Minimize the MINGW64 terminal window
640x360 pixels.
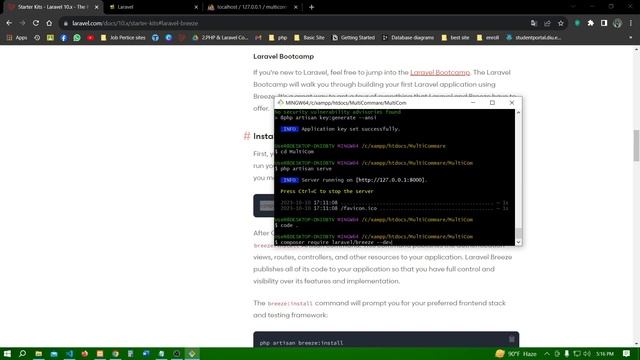coord(473,103)
